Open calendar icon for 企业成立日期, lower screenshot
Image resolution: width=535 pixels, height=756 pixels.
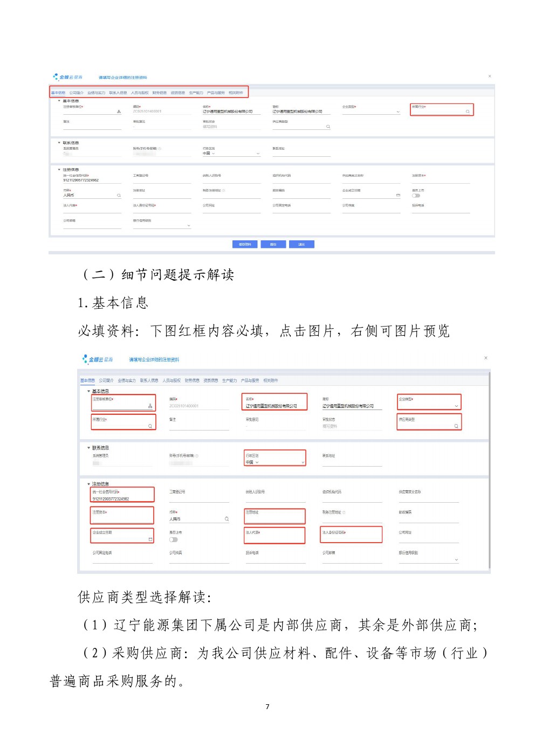point(150,539)
